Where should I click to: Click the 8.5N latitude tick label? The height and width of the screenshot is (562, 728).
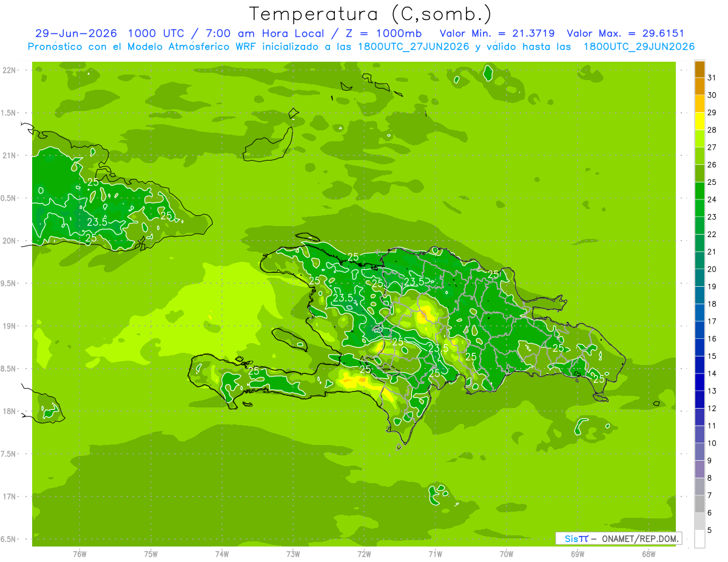tap(9, 369)
